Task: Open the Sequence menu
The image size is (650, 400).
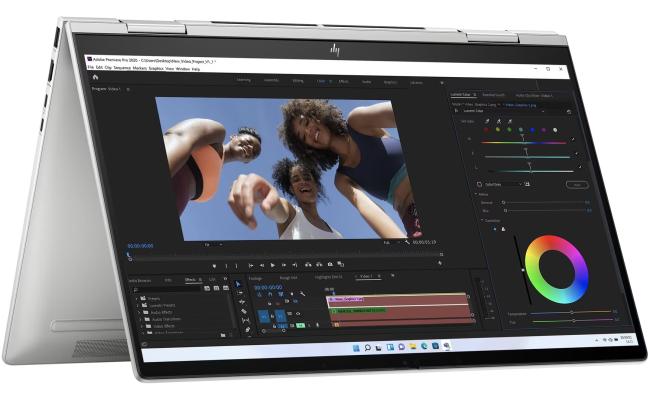Action: click(122, 68)
